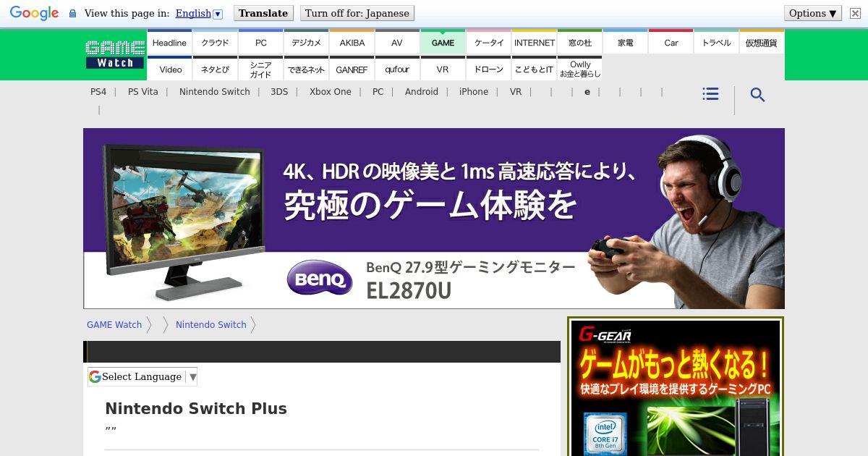Click GAME Watch breadcrumb link

tap(114, 325)
